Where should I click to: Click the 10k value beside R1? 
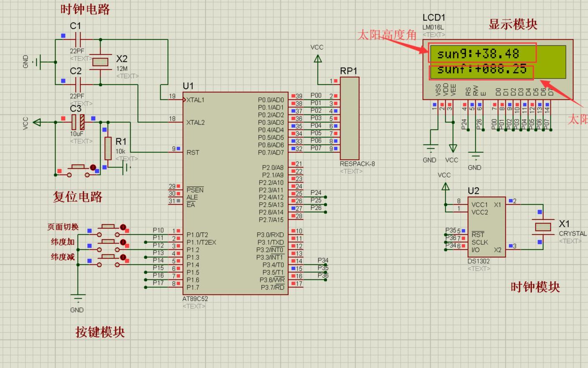pyautogui.click(x=120, y=151)
